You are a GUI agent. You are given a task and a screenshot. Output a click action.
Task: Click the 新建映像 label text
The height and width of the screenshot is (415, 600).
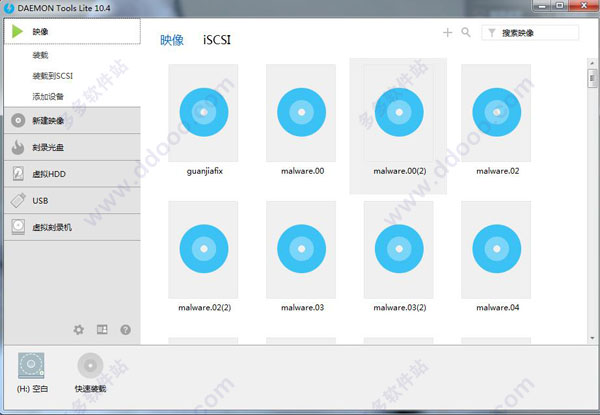coord(48,120)
